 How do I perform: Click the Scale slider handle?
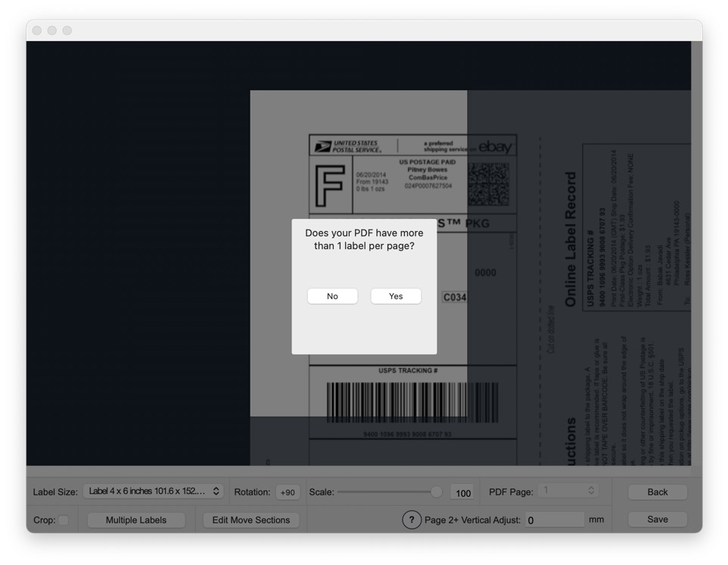point(437,491)
